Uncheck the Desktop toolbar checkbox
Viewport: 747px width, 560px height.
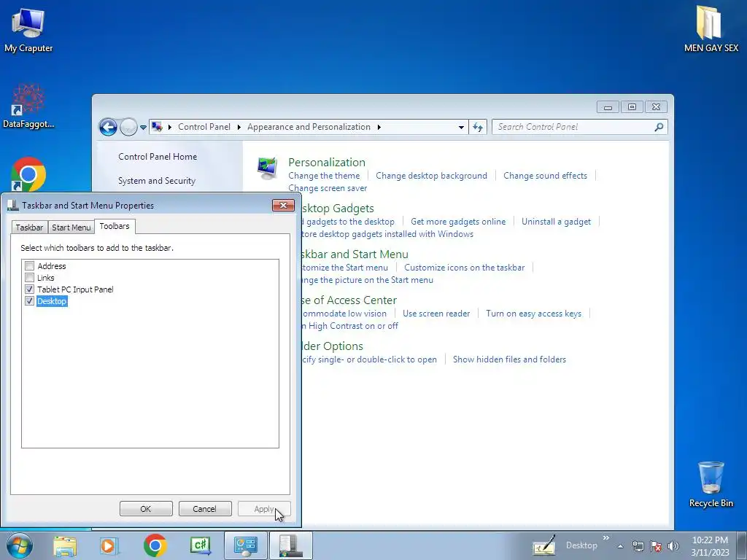click(29, 301)
